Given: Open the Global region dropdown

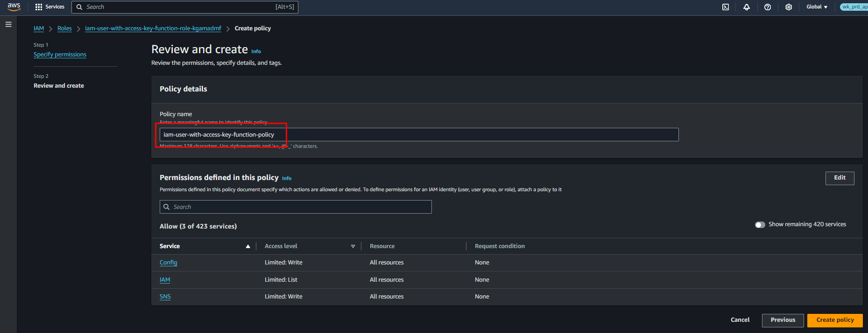Looking at the screenshot, I should click(x=817, y=7).
